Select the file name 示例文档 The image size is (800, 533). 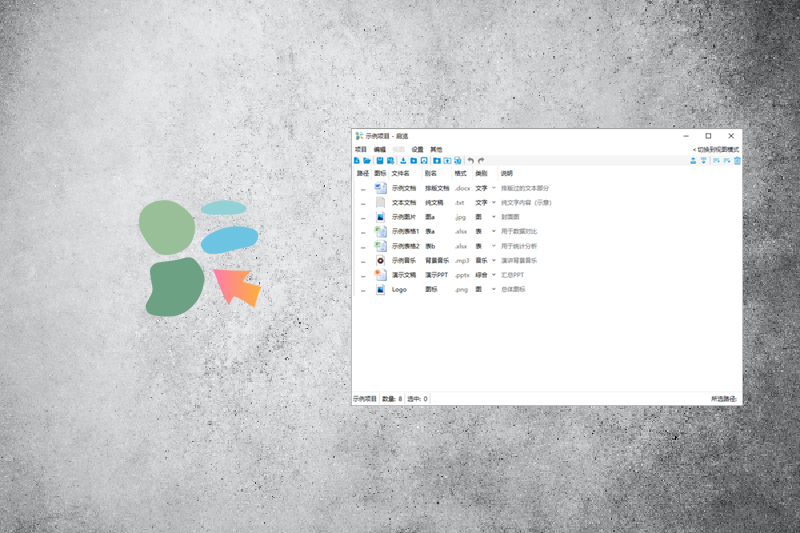tap(404, 188)
